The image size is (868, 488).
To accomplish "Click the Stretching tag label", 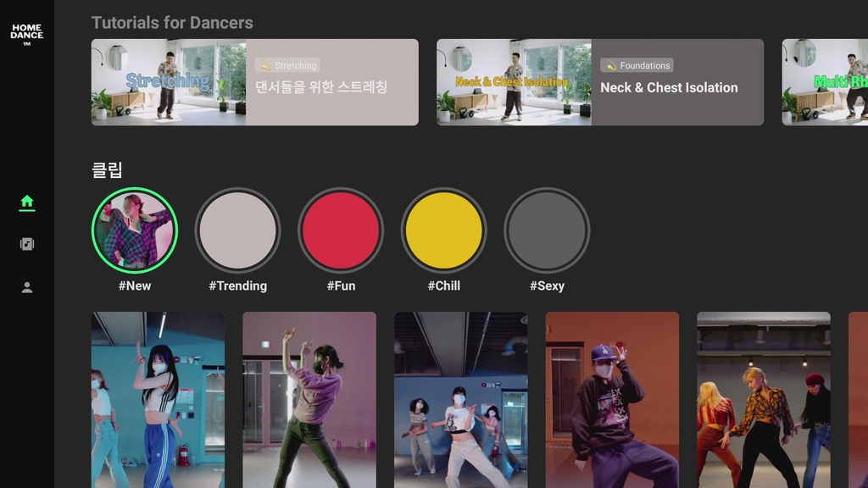I will 288,65.
